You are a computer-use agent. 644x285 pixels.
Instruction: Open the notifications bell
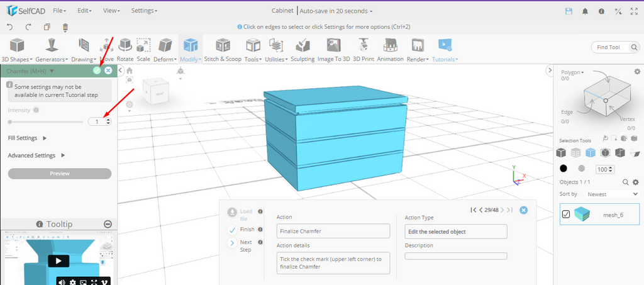point(585,11)
